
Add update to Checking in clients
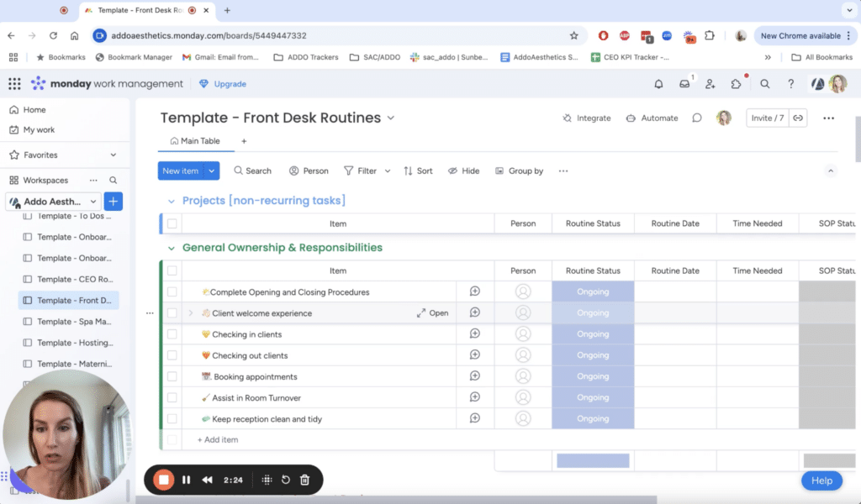pos(474,334)
